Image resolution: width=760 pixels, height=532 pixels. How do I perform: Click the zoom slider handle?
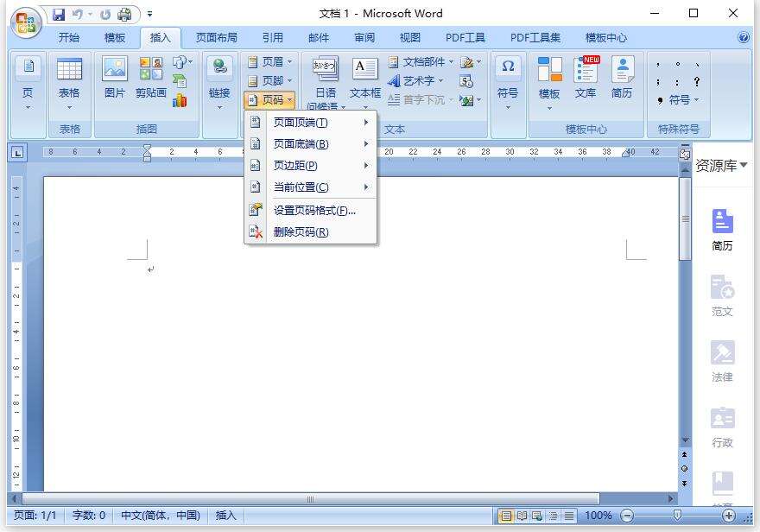[x=678, y=515]
